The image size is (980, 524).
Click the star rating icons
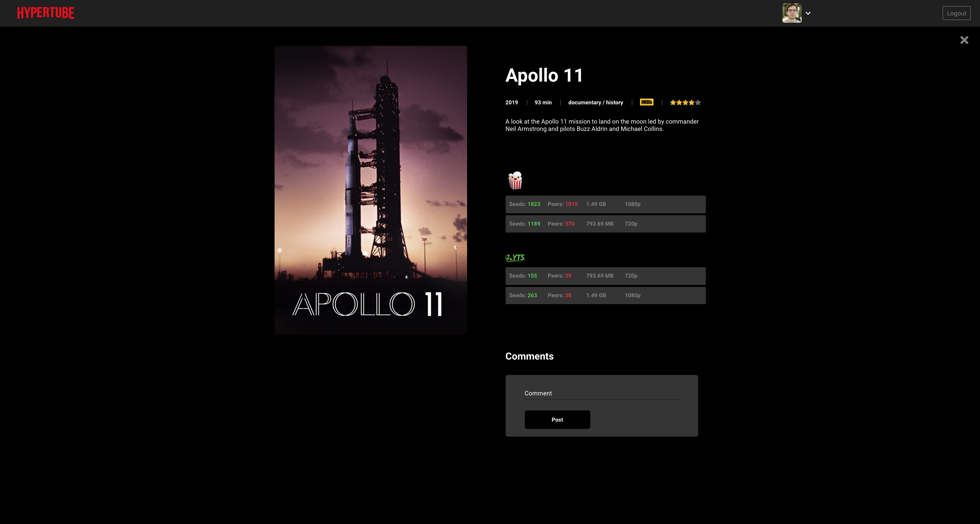click(x=685, y=102)
